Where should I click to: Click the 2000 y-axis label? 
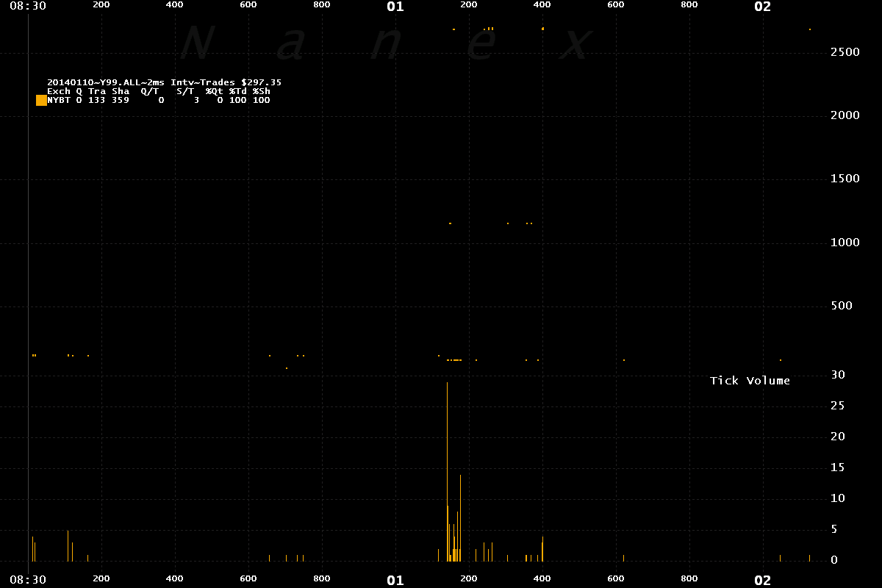point(845,115)
